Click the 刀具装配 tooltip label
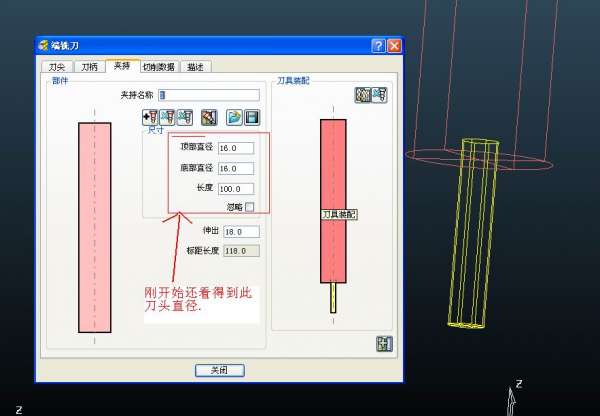The width and height of the screenshot is (600, 416). pyautogui.click(x=339, y=214)
